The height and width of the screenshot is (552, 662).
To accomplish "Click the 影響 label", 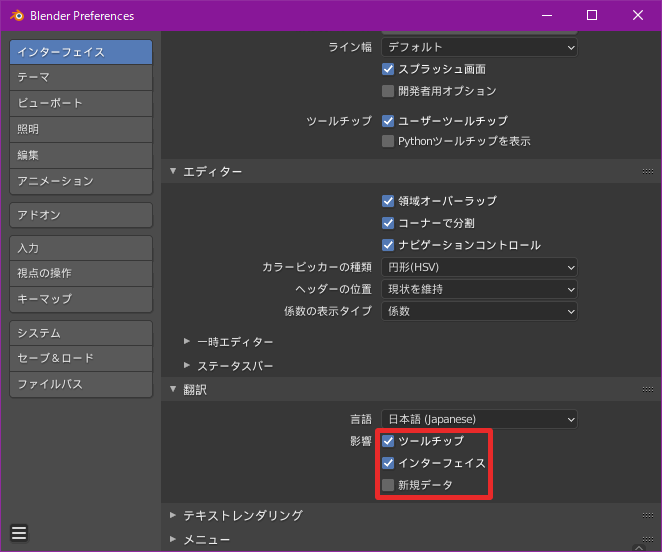I will (361, 441).
